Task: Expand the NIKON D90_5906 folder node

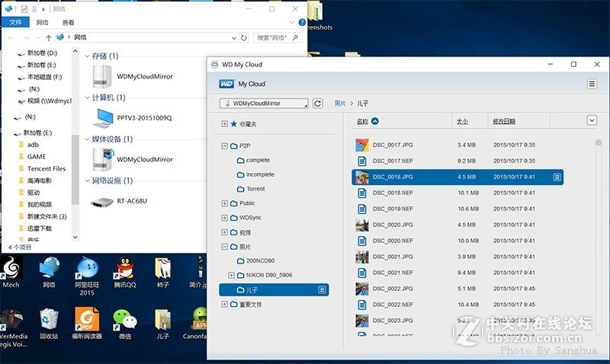Action: point(231,275)
